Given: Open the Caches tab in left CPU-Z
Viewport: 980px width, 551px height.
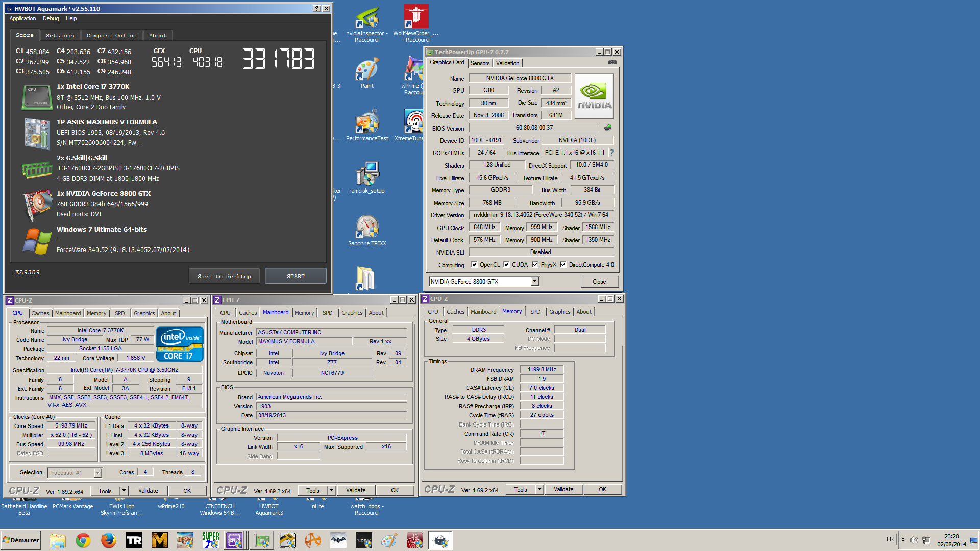Looking at the screenshot, I should [x=40, y=313].
